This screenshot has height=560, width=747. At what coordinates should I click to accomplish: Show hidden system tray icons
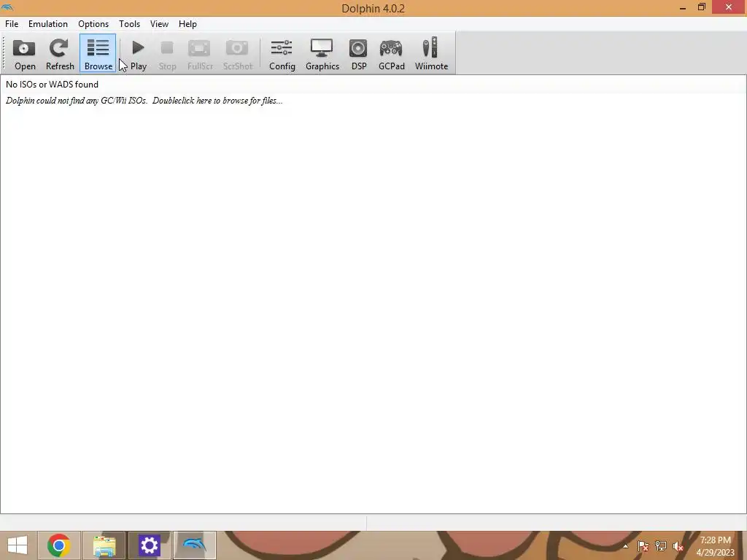pos(625,546)
